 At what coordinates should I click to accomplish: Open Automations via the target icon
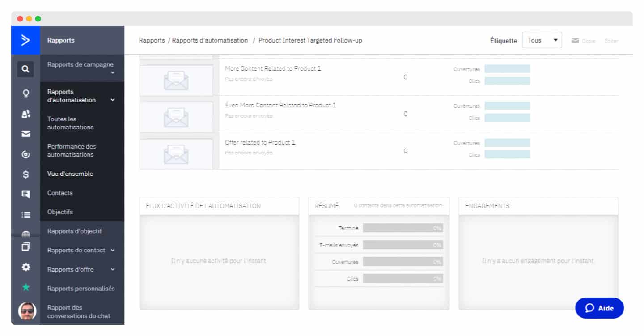tap(25, 154)
